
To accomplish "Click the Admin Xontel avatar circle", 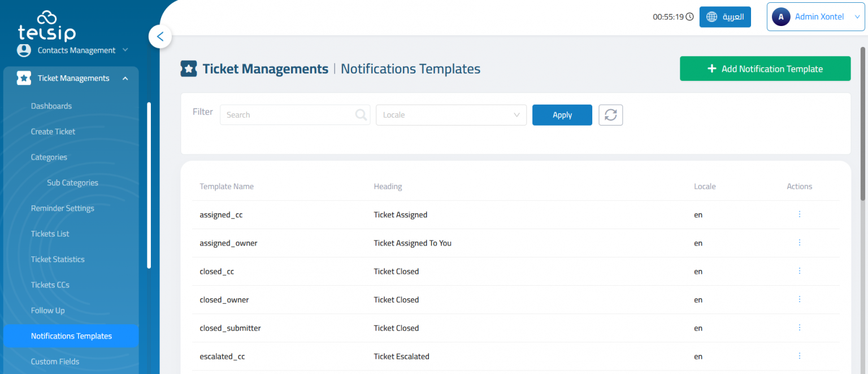I will coord(781,16).
